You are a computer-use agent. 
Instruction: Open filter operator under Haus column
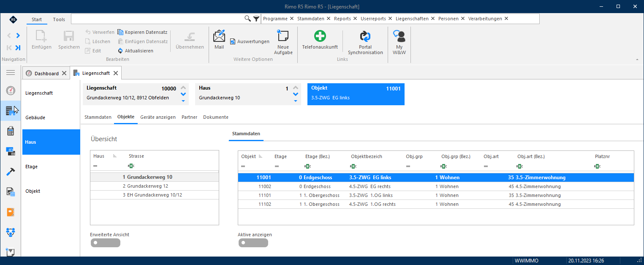tap(95, 166)
